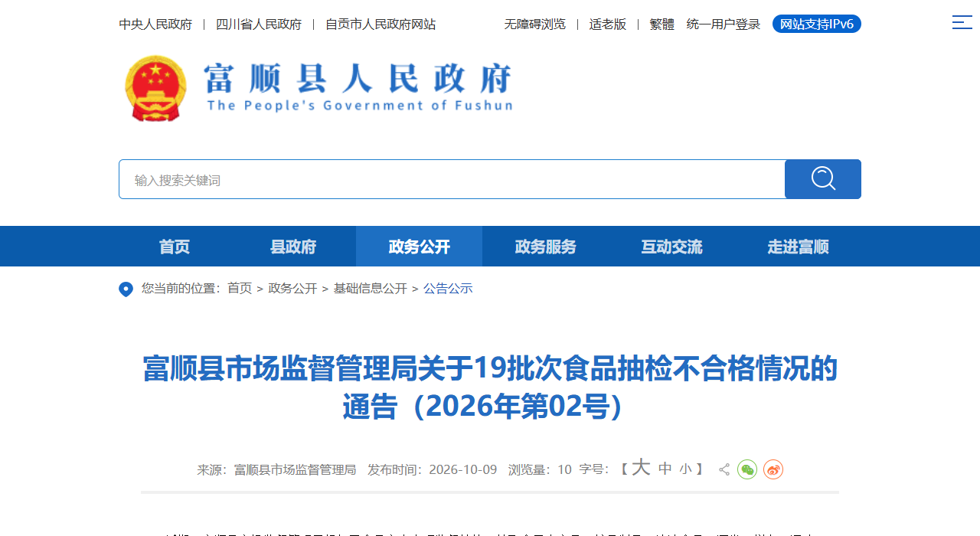Open the 政务服务 navigation tab
Image resolution: width=980 pixels, height=536 pixels.
tap(546, 247)
